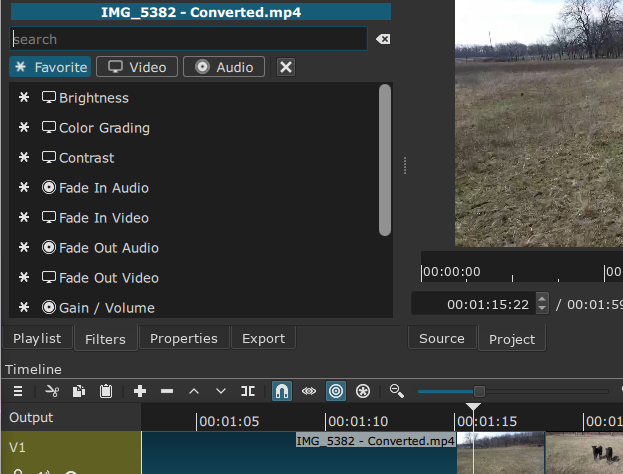
Task: Cut the selected clip with scissors icon
Action: pyautogui.click(x=52, y=391)
